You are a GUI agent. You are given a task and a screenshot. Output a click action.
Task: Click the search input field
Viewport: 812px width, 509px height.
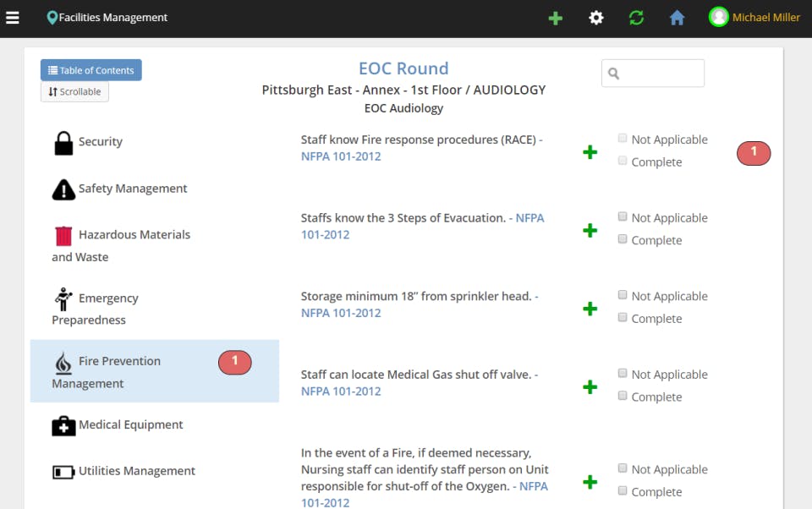[653, 74]
